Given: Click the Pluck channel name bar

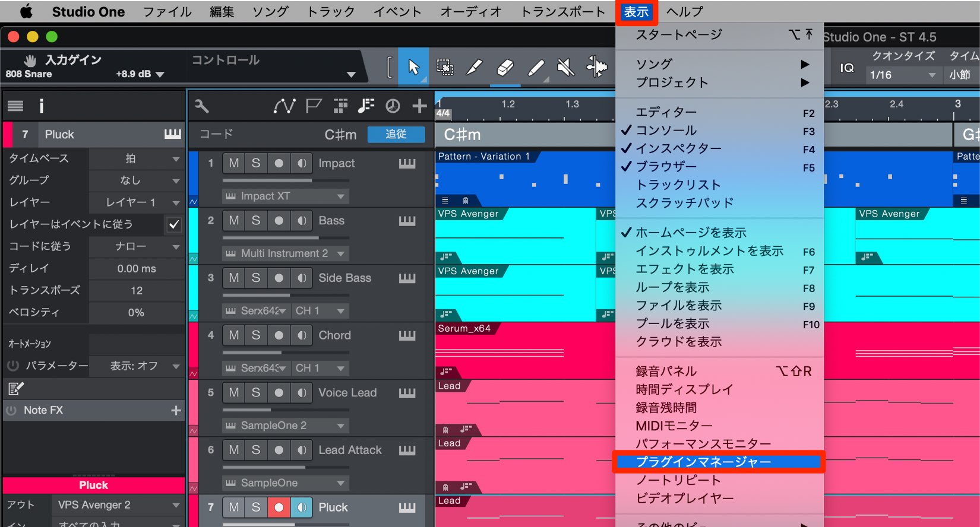Looking at the screenshot, I should (94, 485).
